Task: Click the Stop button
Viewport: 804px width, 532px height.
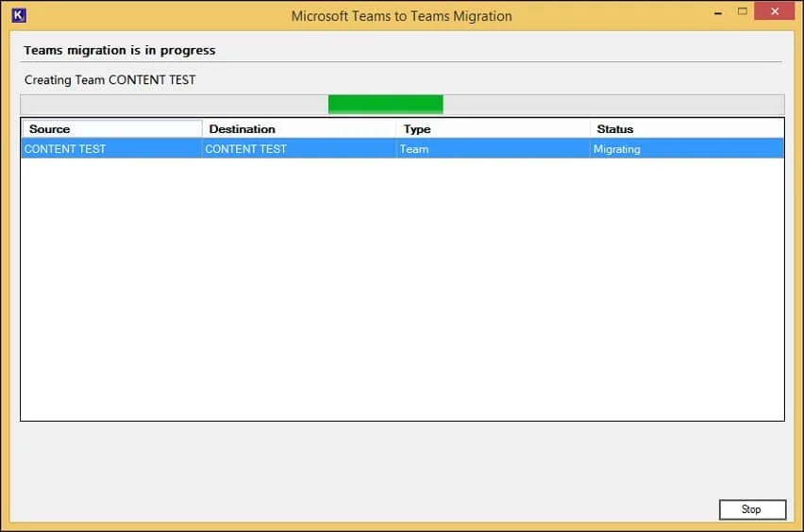Action: [x=752, y=509]
